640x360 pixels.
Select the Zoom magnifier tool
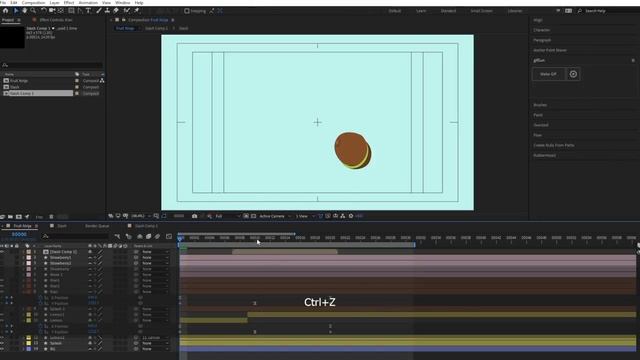pos(33,11)
